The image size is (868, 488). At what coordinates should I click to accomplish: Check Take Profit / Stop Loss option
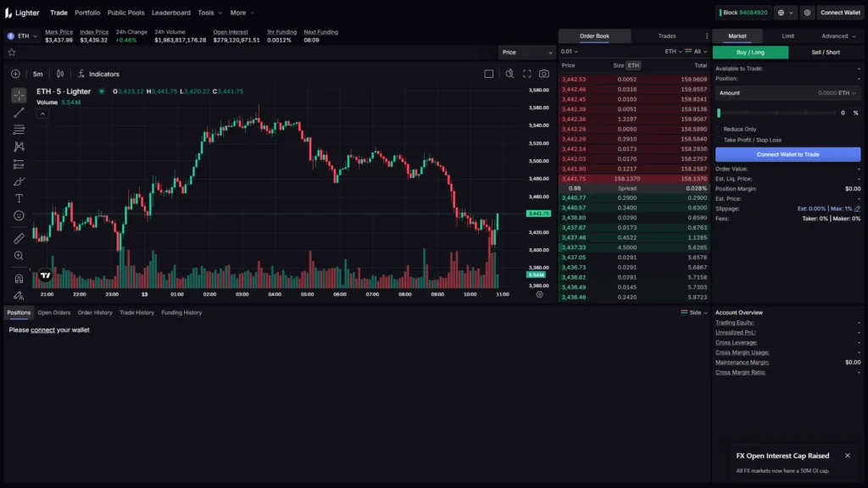click(x=719, y=140)
